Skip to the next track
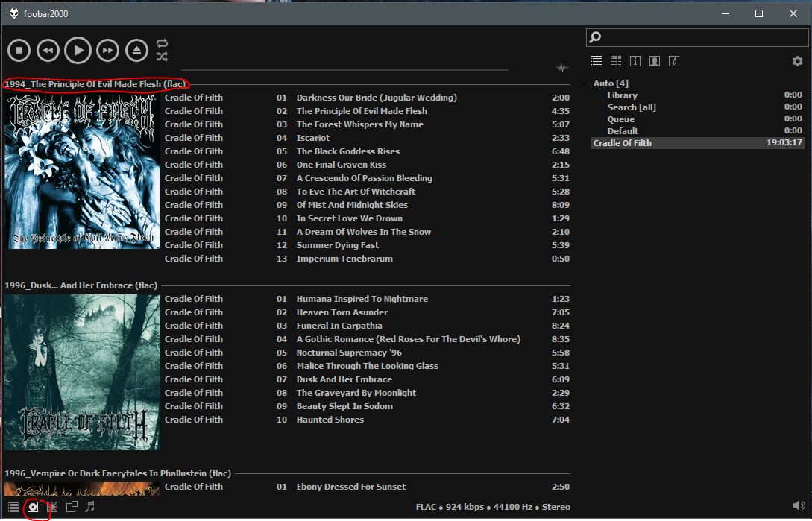This screenshot has height=521, width=812. [107, 51]
